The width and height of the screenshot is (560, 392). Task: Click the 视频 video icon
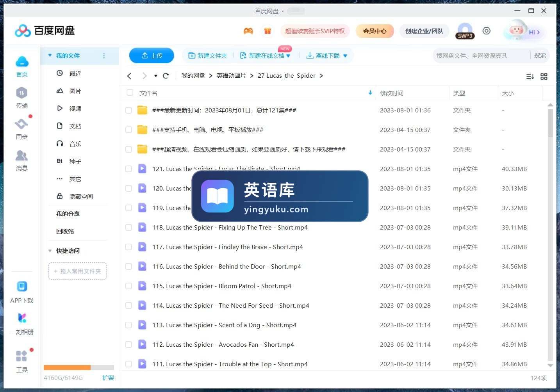[x=60, y=108]
